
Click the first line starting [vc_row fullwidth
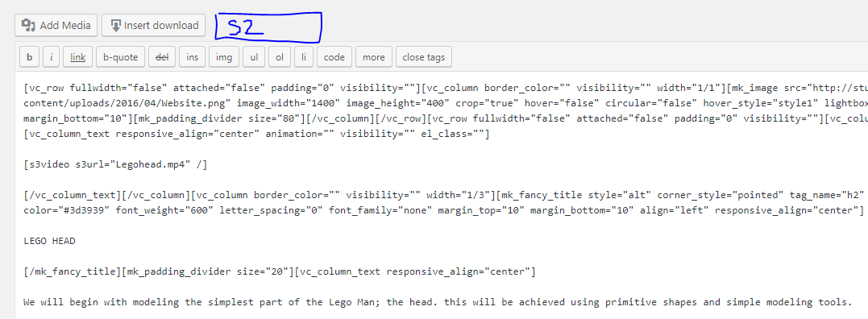point(446,88)
